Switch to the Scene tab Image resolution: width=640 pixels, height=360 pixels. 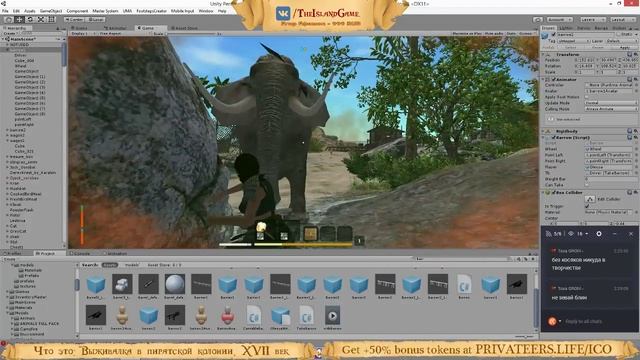[x=81, y=28]
